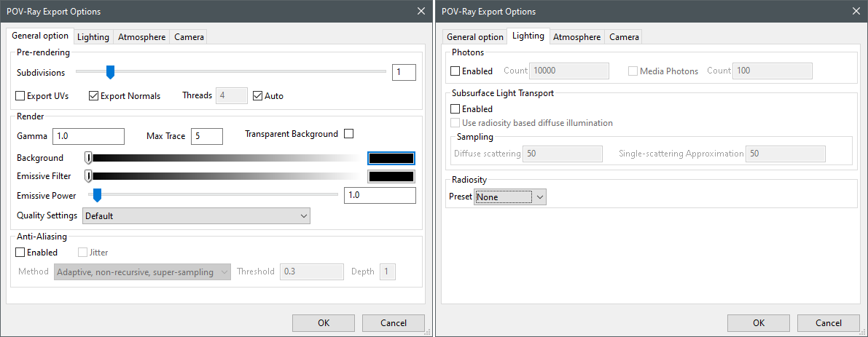Screen dimensions: 868x337
Task: Open the Quality Settings dropdown
Action: point(197,216)
